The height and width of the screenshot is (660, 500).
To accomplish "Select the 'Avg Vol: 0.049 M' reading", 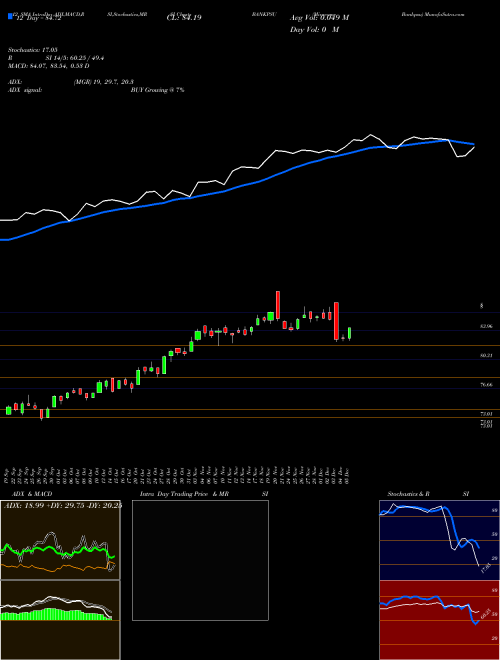I will tap(319, 18).
